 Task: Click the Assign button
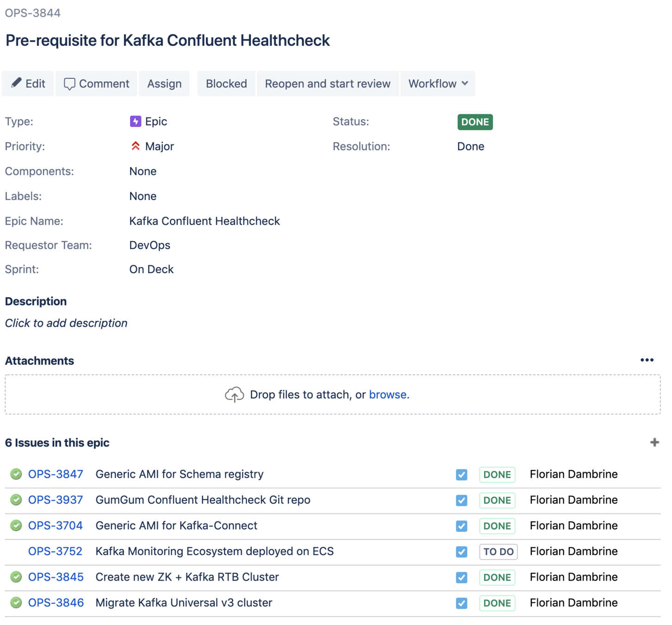pos(164,84)
